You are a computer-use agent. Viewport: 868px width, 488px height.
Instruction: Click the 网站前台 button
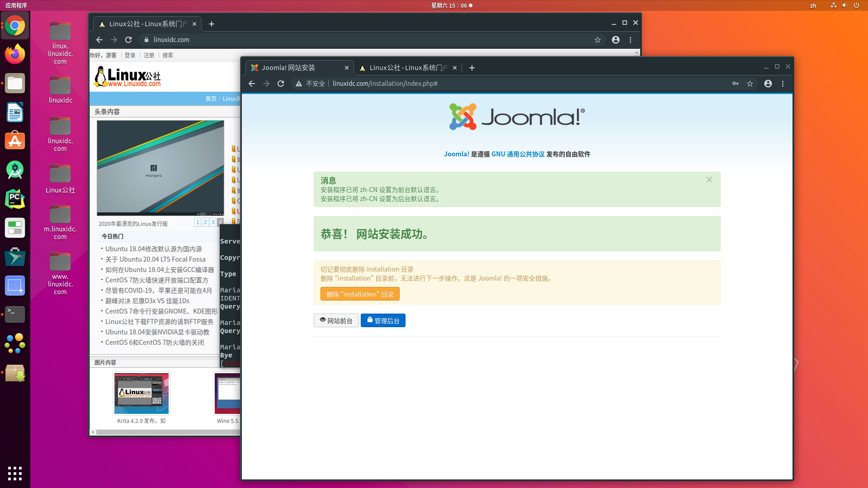[336, 320]
